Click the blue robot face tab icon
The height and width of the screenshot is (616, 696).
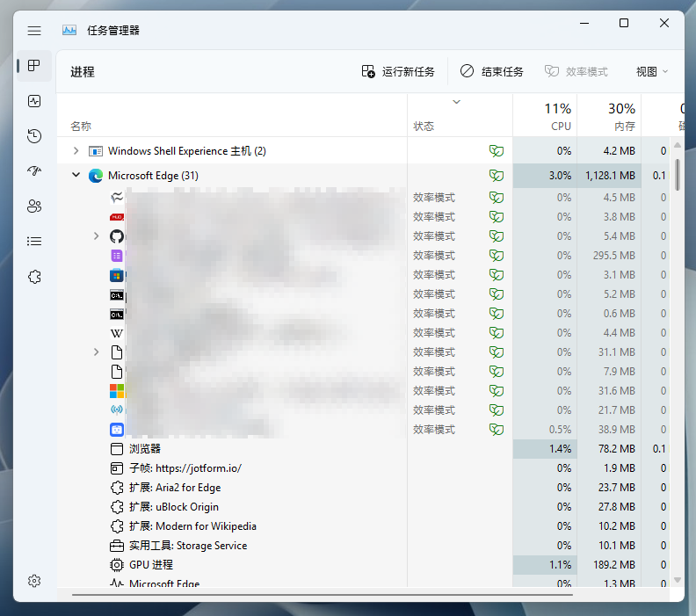[x=117, y=430]
